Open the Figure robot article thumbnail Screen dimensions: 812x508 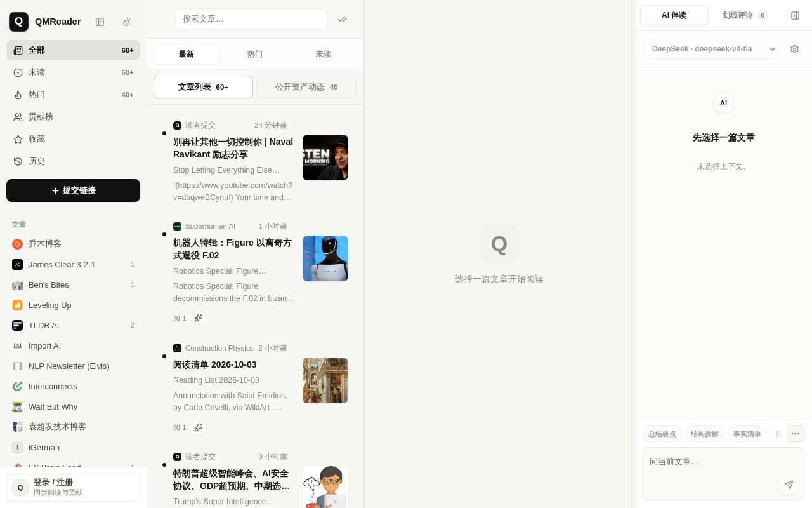pyautogui.click(x=325, y=258)
